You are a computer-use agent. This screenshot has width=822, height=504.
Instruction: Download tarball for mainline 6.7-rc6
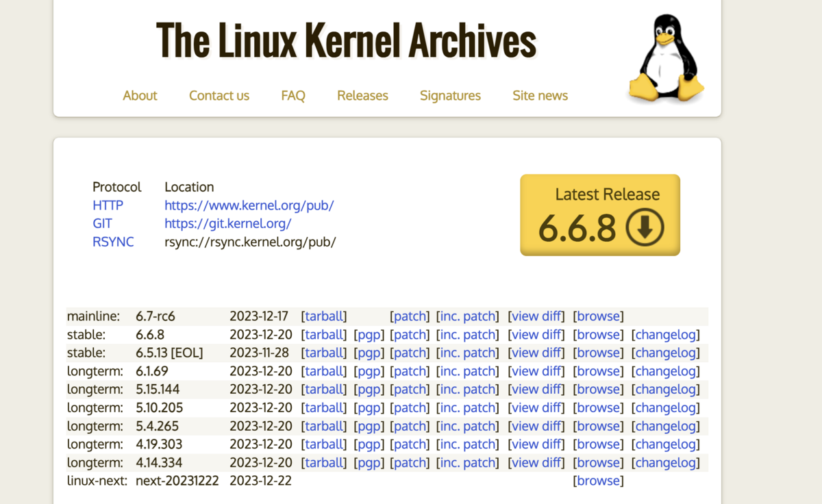pos(324,316)
